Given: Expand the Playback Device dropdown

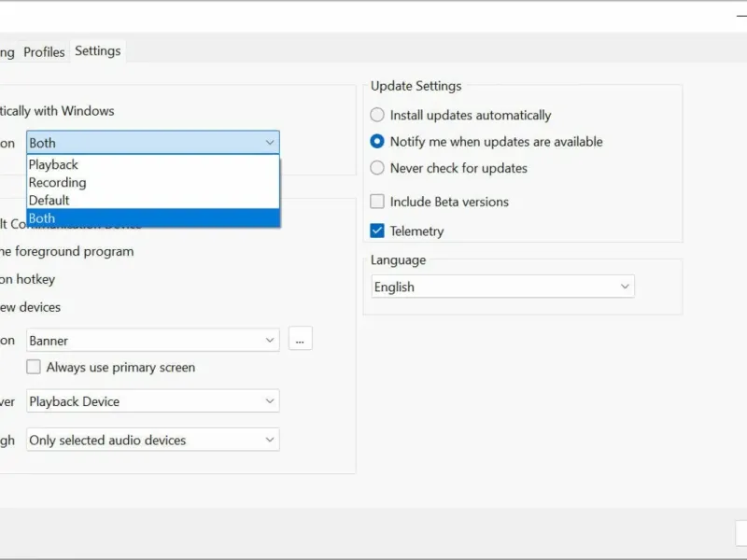Looking at the screenshot, I should coord(152,401).
